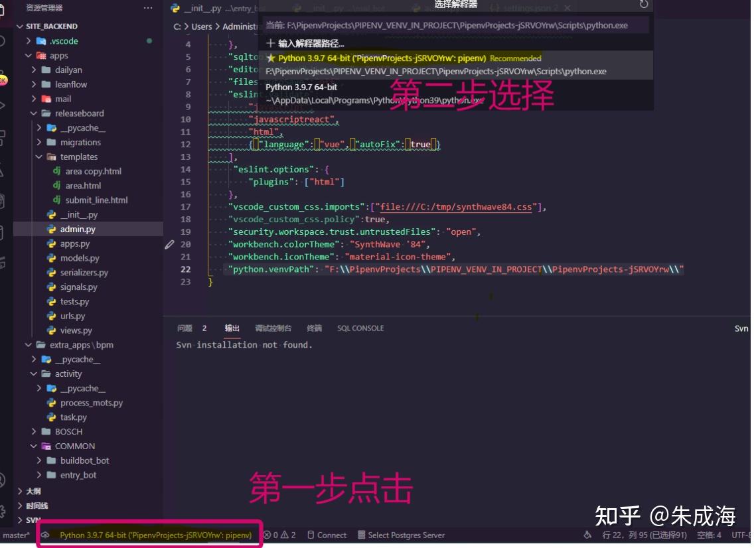
Task: Click Connect in the status bar
Action: coord(331,535)
